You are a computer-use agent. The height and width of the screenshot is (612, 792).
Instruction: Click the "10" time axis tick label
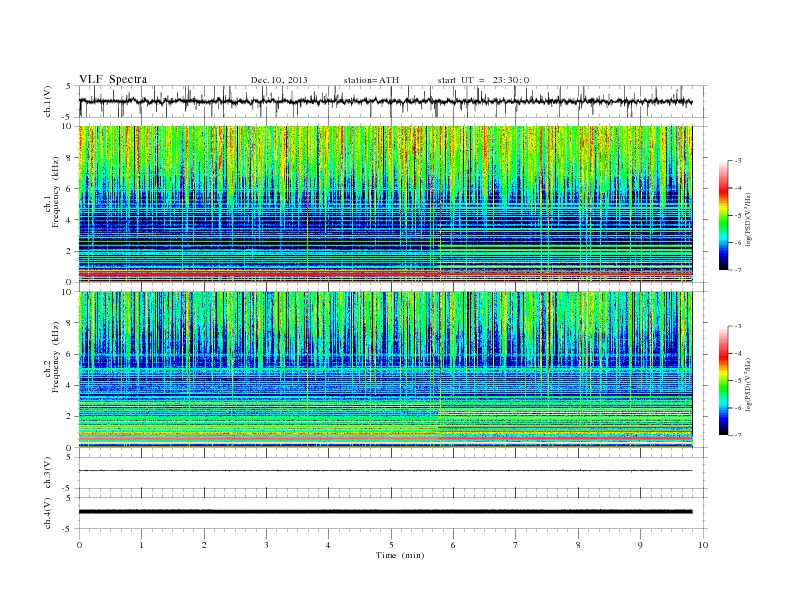703,545
